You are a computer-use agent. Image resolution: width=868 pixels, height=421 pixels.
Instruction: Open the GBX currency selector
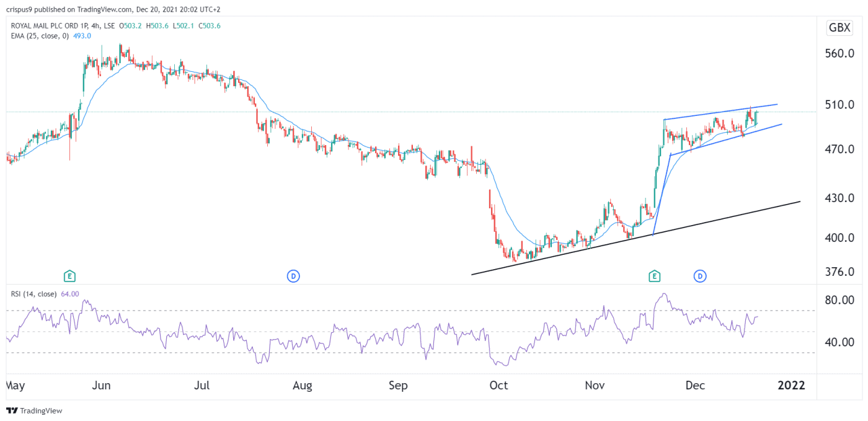(x=839, y=27)
